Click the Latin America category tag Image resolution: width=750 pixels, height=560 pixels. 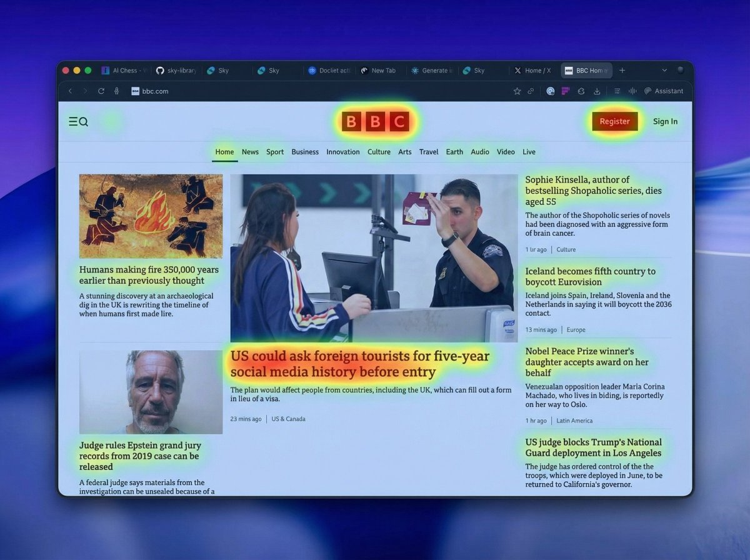pos(574,421)
